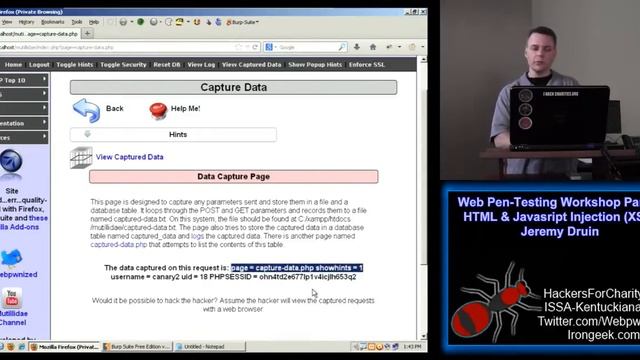Click View Captured Data in nav bar

tap(251, 64)
